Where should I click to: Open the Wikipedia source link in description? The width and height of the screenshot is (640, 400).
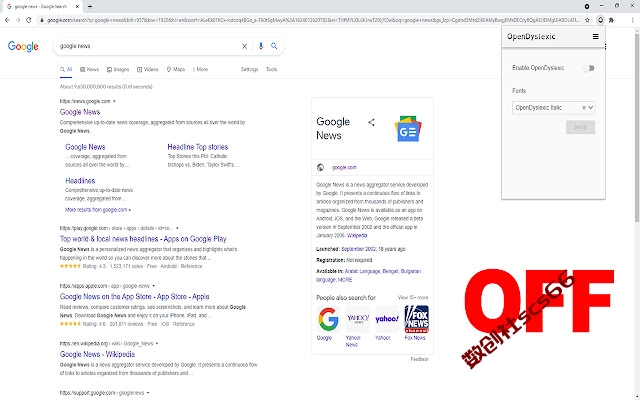tap(357, 236)
